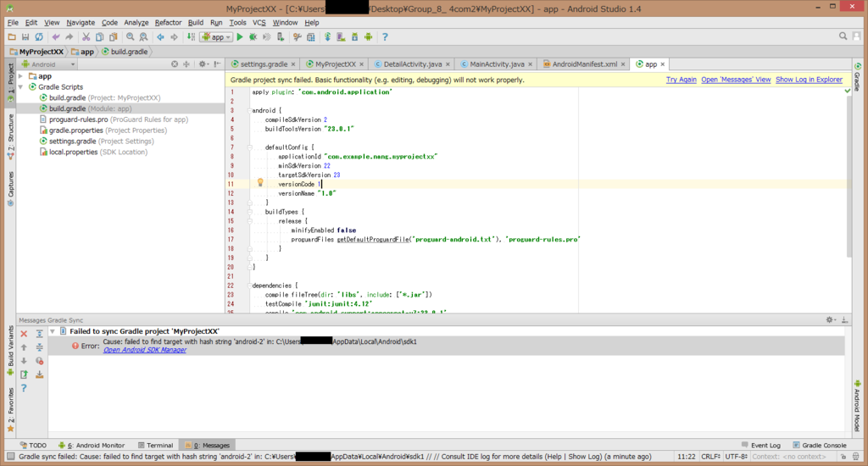Screen dimensions: 868x466
Task: Open the app run configuration dropdown
Action: (216, 37)
